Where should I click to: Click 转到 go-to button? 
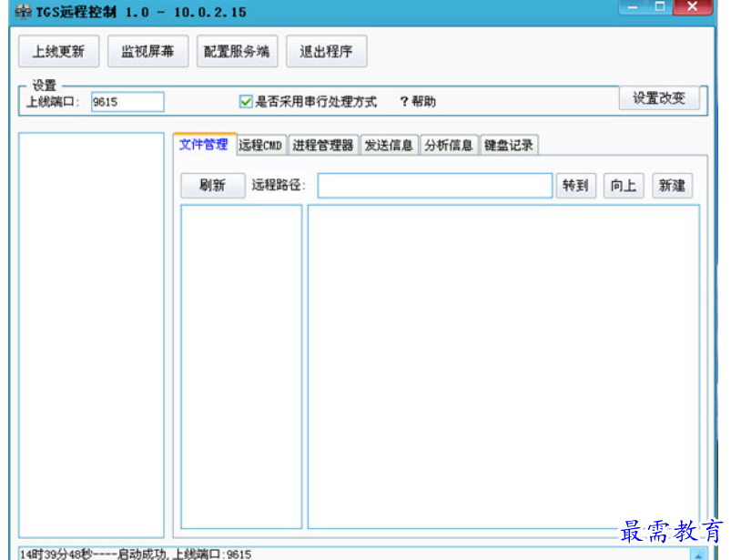click(x=575, y=186)
